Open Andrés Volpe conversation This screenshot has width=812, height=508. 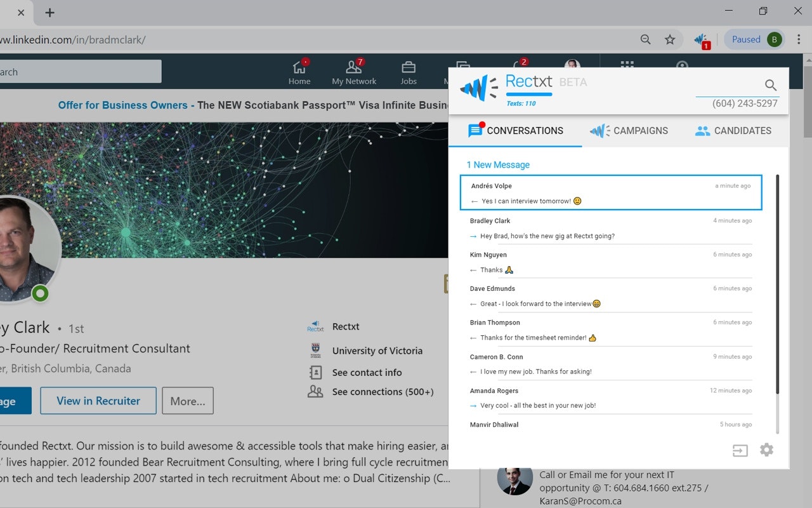click(611, 192)
